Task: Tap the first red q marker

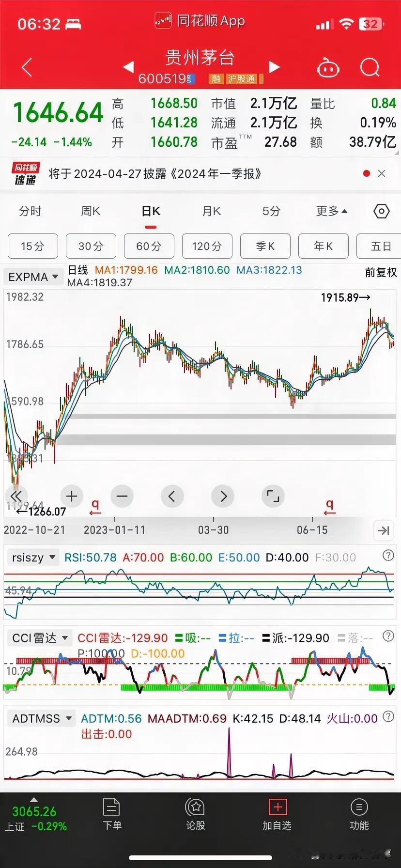Action: [x=95, y=507]
